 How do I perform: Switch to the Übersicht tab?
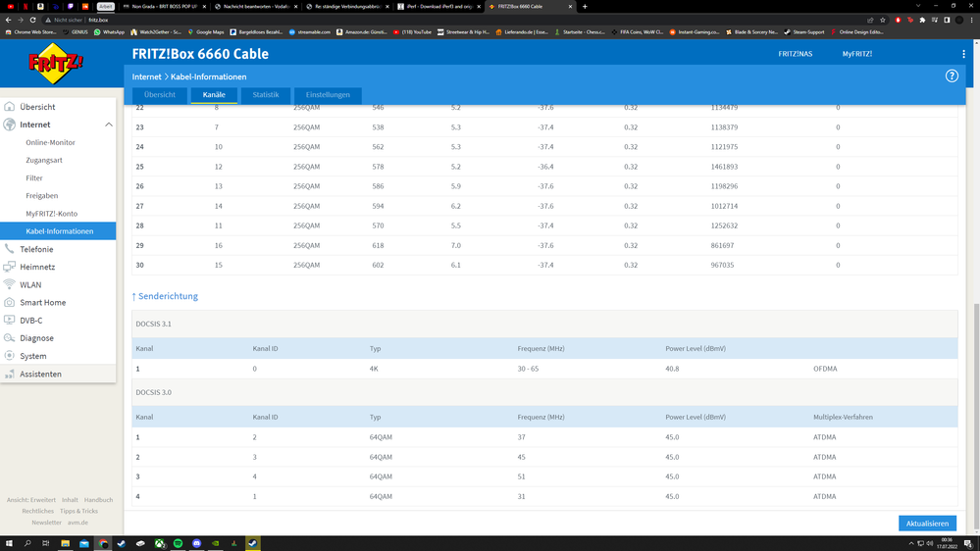(x=159, y=95)
